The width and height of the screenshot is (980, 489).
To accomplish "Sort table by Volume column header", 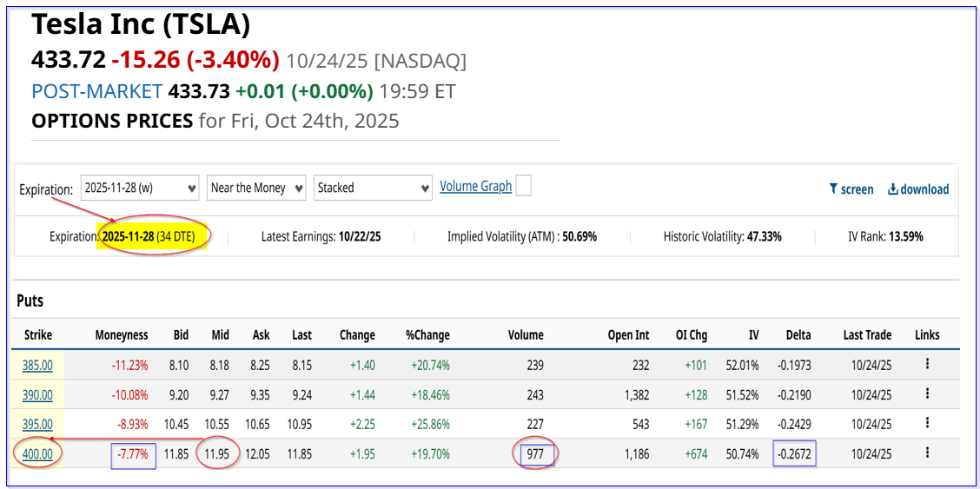I will click(526, 334).
